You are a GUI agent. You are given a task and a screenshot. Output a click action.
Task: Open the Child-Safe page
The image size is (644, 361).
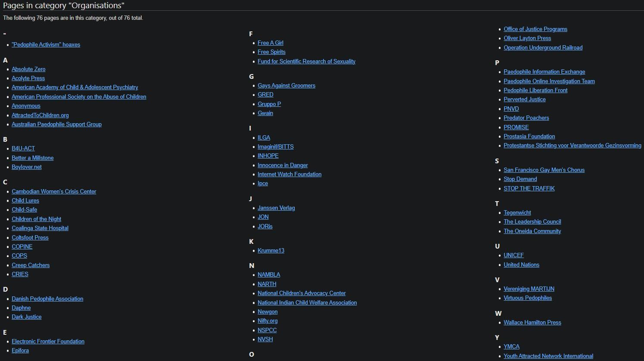click(24, 209)
